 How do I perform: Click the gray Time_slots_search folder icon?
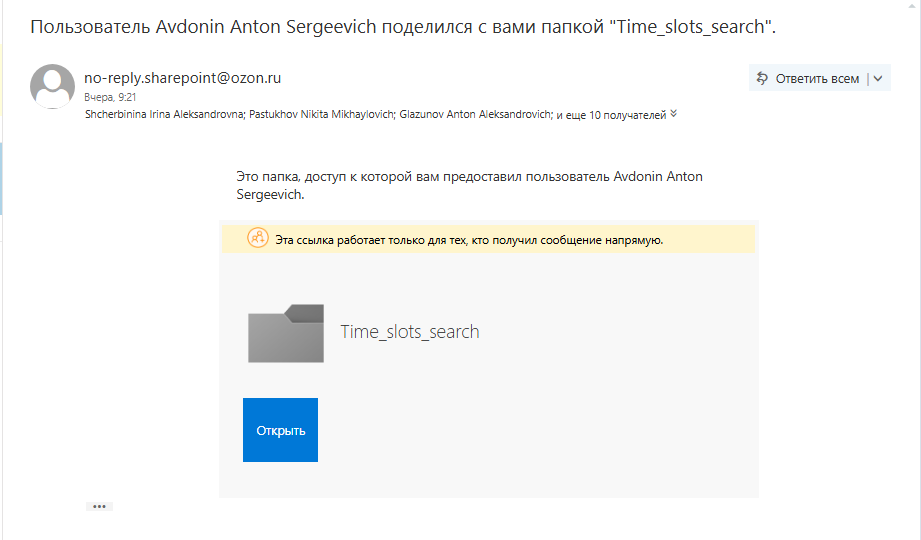pyautogui.click(x=286, y=333)
